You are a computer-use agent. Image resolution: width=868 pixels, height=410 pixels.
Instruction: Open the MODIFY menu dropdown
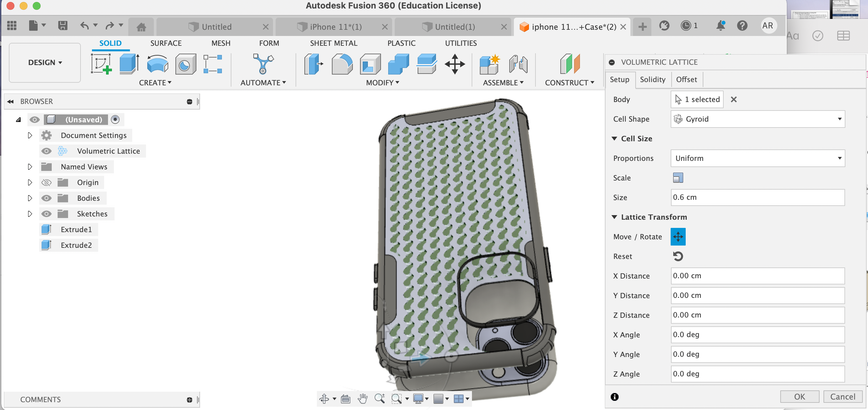point(382,83)
